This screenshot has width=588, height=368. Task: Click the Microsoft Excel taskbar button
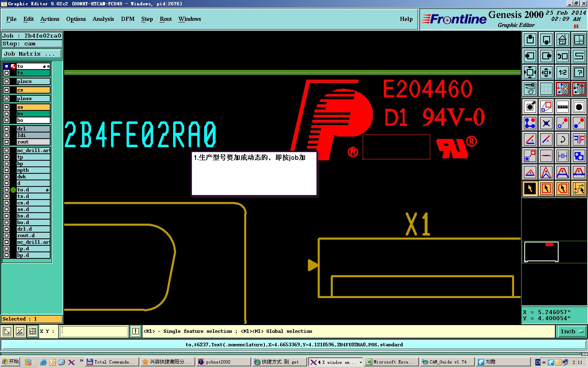391,362
